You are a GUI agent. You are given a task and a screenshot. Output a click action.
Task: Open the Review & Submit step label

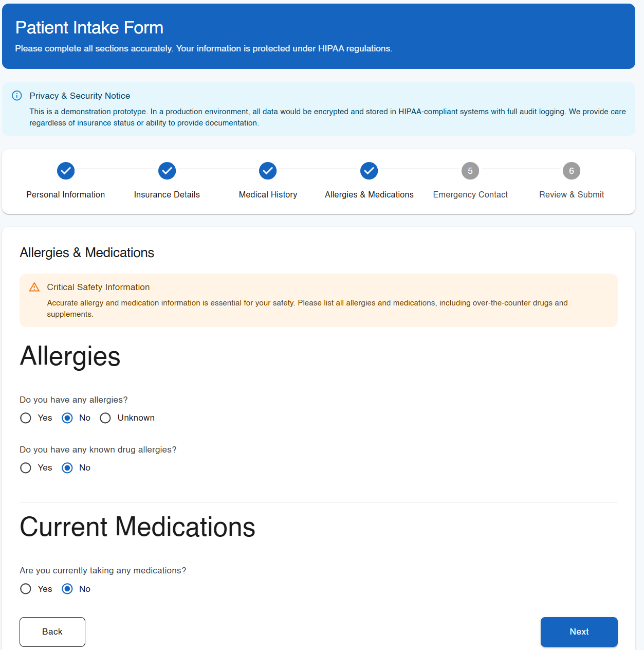pyautogui.click(x=572, y=195)
